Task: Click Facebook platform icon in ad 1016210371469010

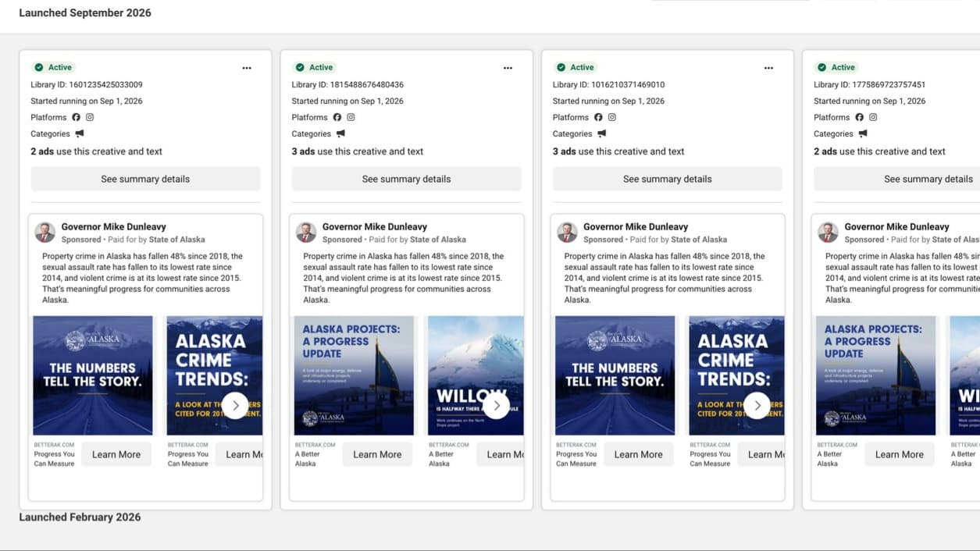Action: click(x=598, y=117)
